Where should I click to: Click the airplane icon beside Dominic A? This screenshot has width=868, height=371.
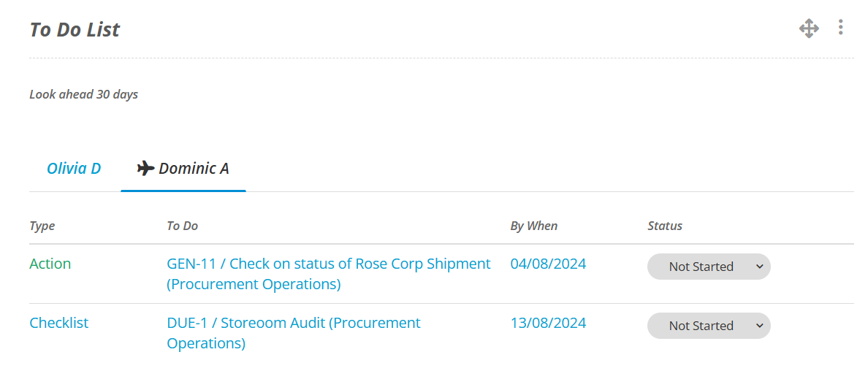click(x=145, y=168)
